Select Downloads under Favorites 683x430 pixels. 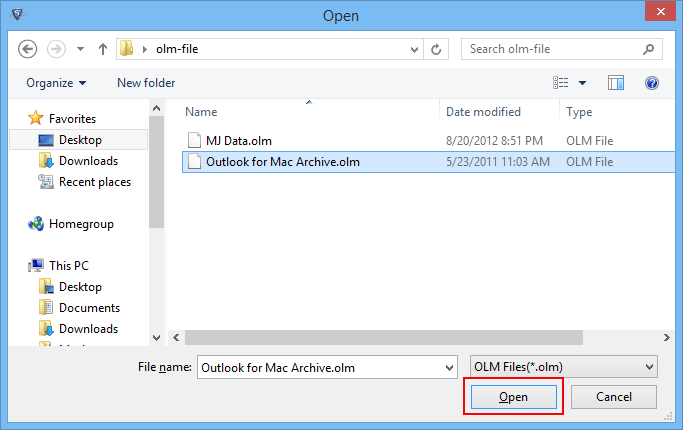tap(88, 161)
